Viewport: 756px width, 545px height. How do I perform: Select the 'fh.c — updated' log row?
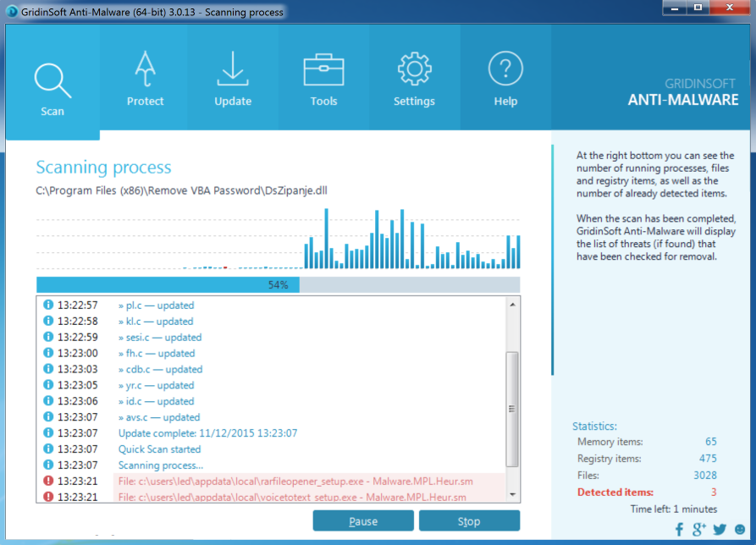pos(272,353)
